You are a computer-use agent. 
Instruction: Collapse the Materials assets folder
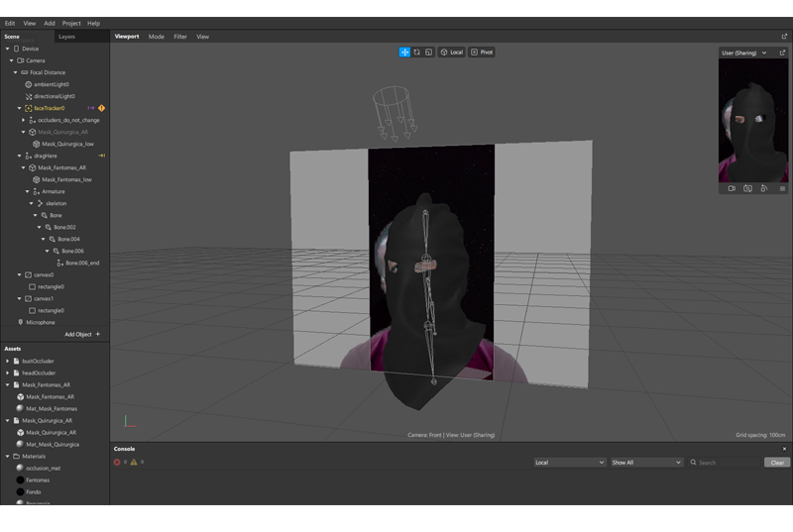(x=8, y=457)
